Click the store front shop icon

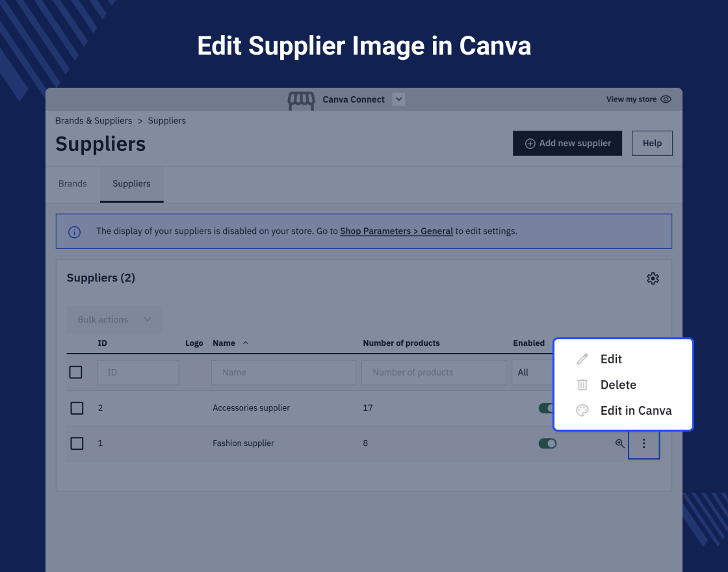301,100
